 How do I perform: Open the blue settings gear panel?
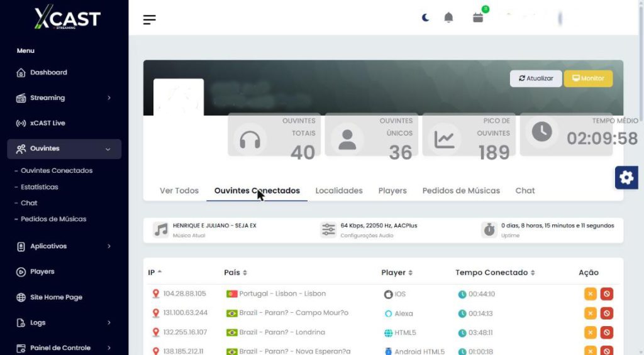pos(626,178)
